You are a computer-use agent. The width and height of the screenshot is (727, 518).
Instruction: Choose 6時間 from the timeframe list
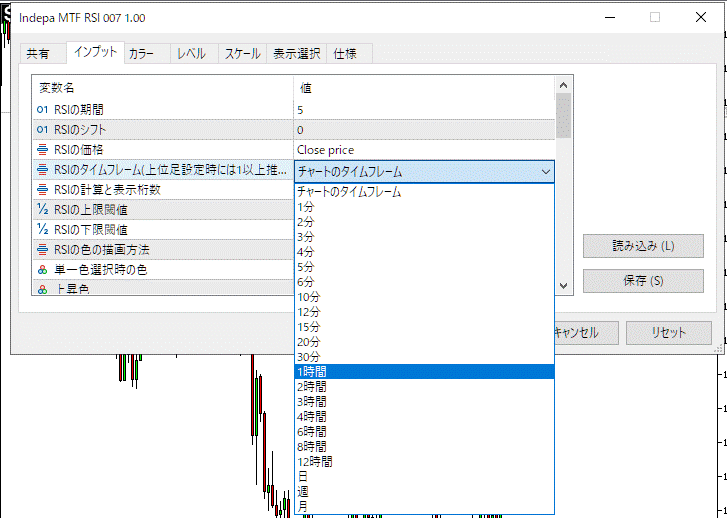point(424,431)
